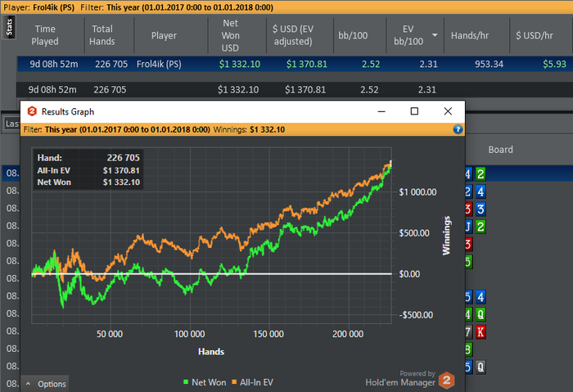Click the Winnings axis label
The height and width of the screenshot is (392, 573).
coord(446,236)
